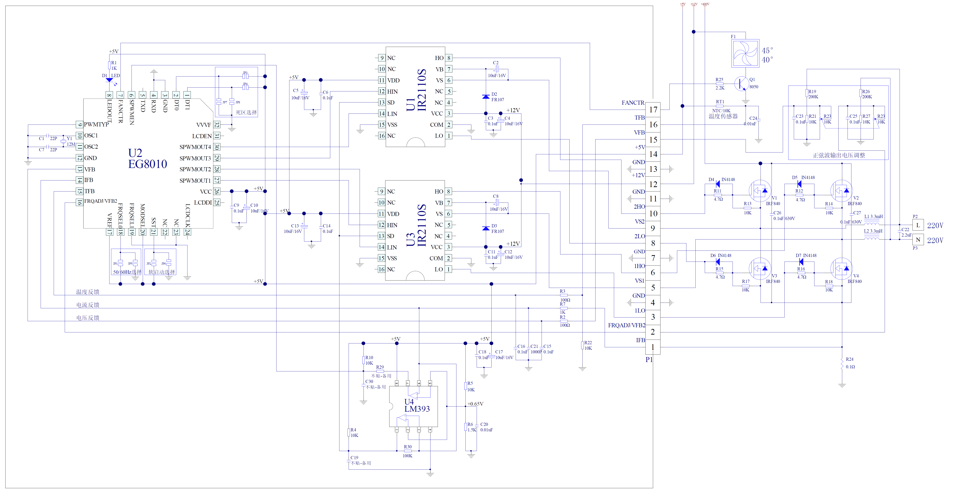980x495 pixels.
Task: Click the +0.65V reference label
Action: (x=475, y=404)
